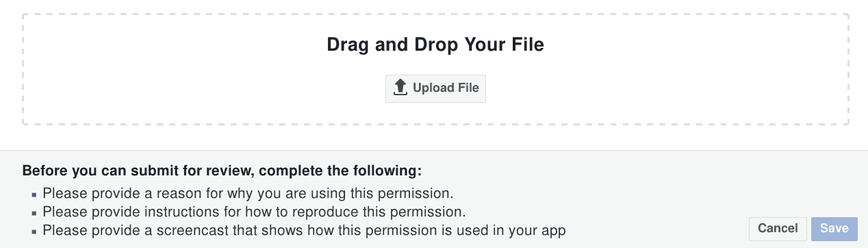Click bullet marker beside the screencast requirement
This screenshot has height=248, width=868.
[34, 232]
